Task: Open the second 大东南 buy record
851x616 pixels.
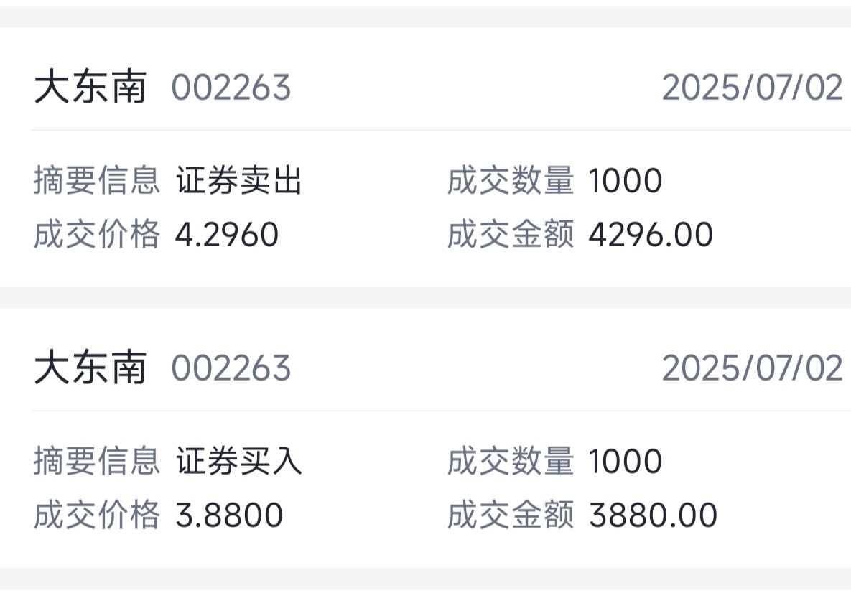Action: point(425,438)
